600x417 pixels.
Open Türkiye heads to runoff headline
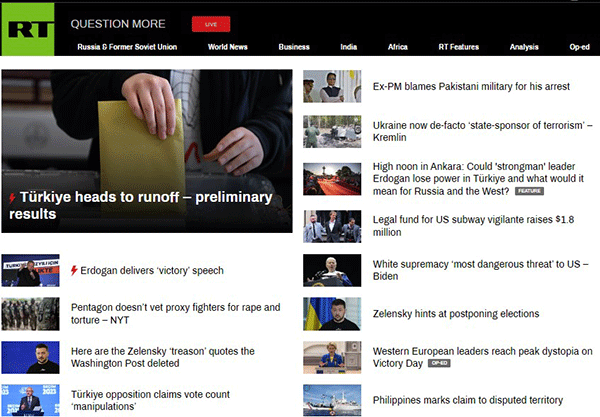pos(141,205)
